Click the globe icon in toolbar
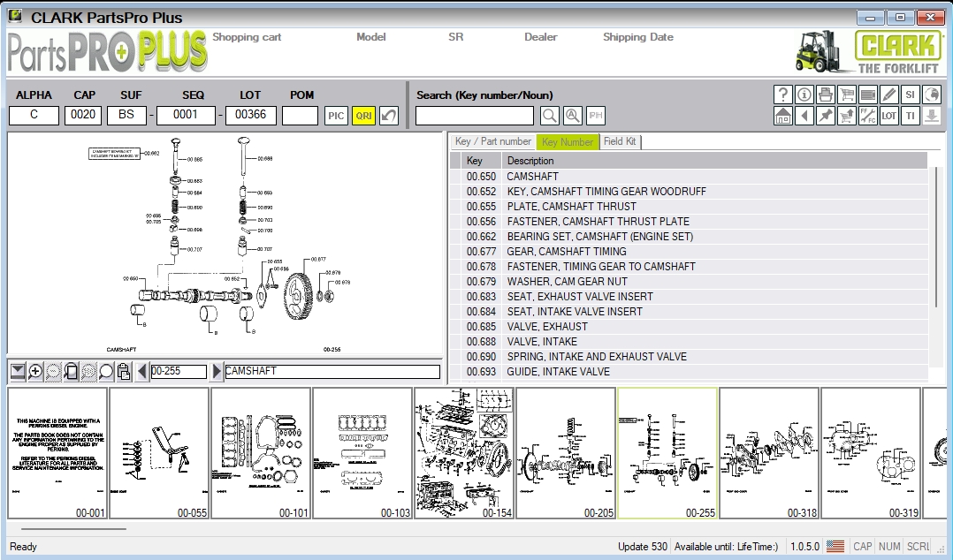 [931, 95]
